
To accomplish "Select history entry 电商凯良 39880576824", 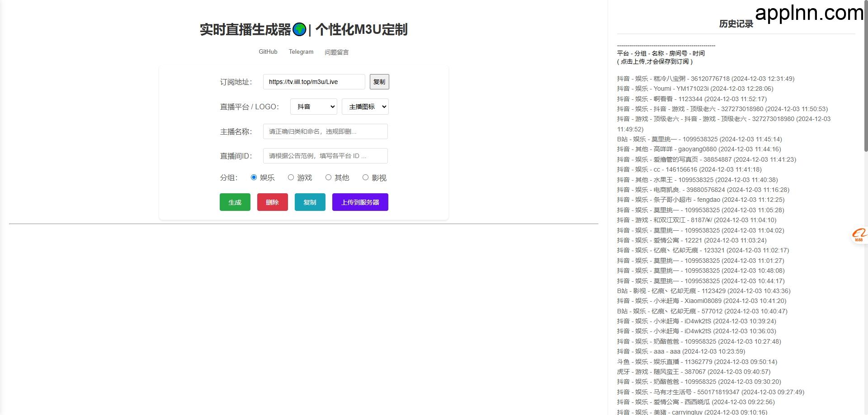I will (x=703, y=190).
